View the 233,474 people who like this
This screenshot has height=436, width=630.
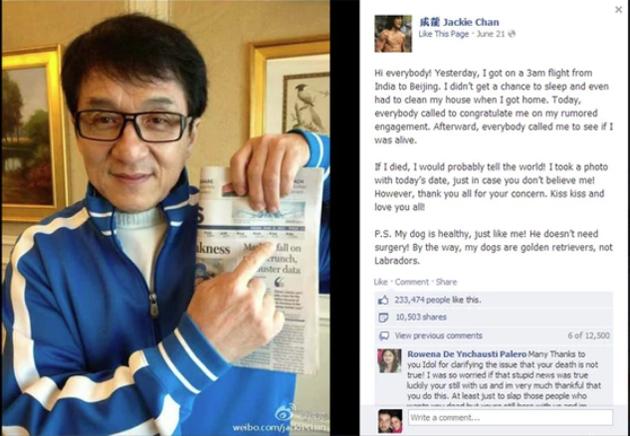437,300
